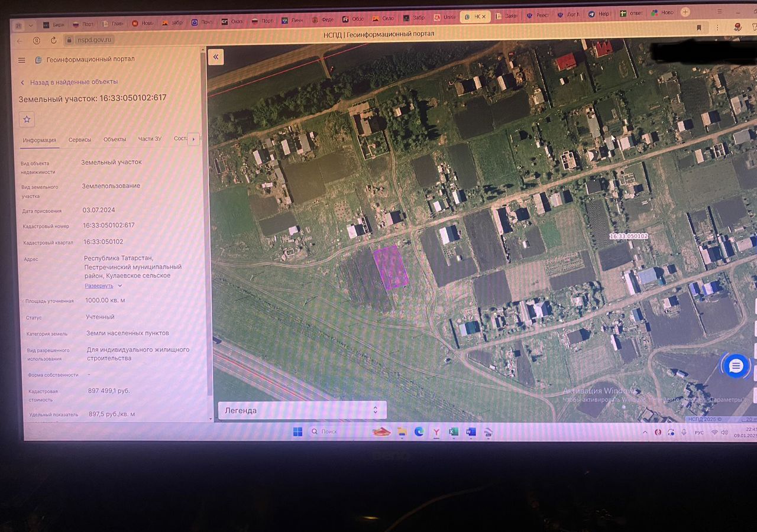
Task: Open a new browser tab with plus
Action: [685, 12]
